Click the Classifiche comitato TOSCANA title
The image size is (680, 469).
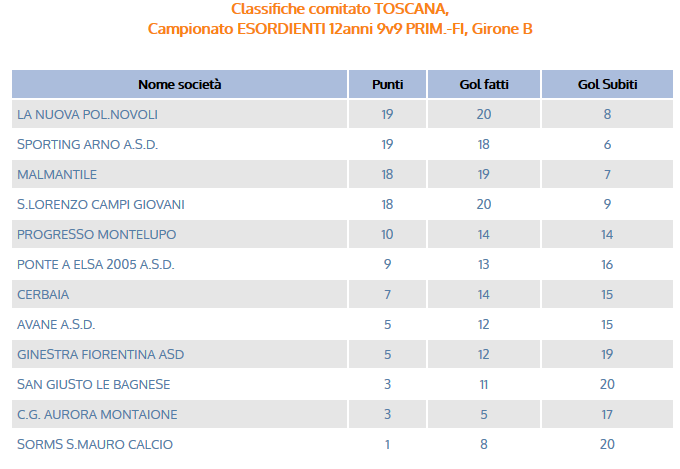coord(340,9)
